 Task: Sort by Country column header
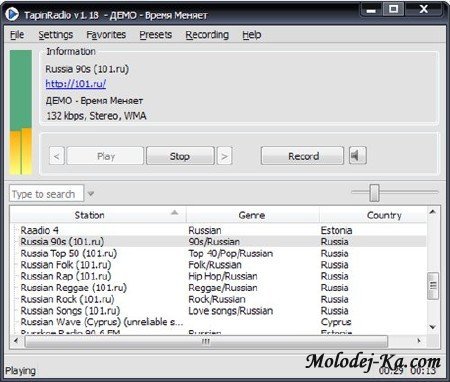(x=373, y=215)
